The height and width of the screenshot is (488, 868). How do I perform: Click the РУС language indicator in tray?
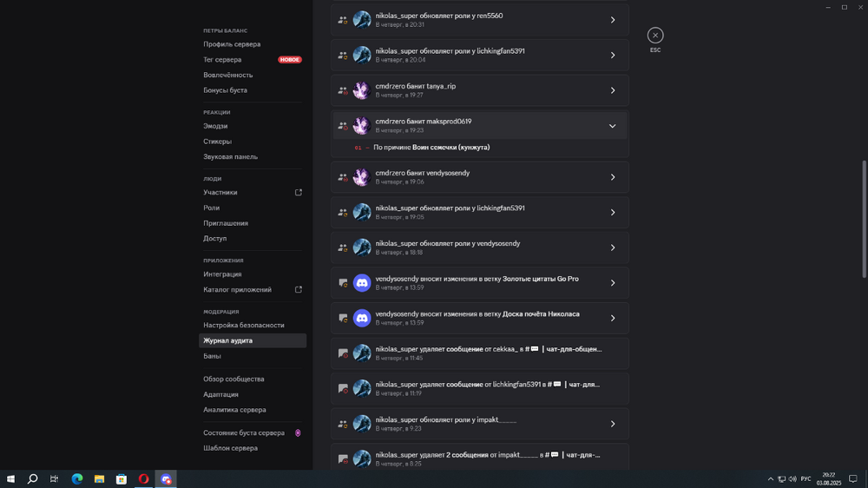806,479
